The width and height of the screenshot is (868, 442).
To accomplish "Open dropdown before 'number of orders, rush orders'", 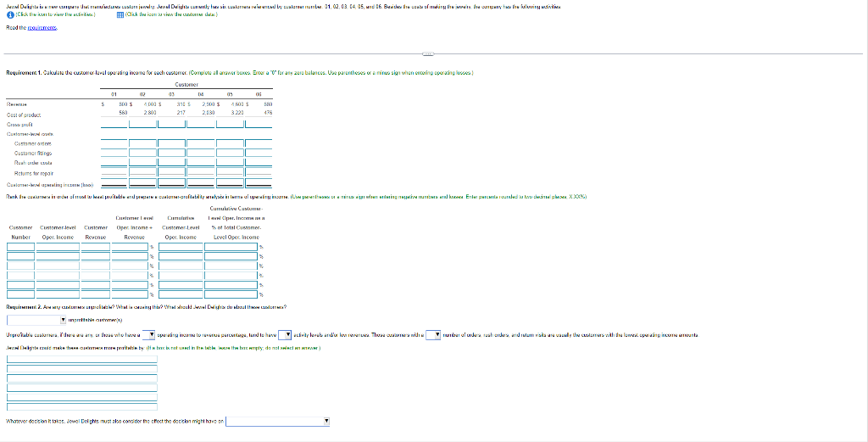I will 433,335.
